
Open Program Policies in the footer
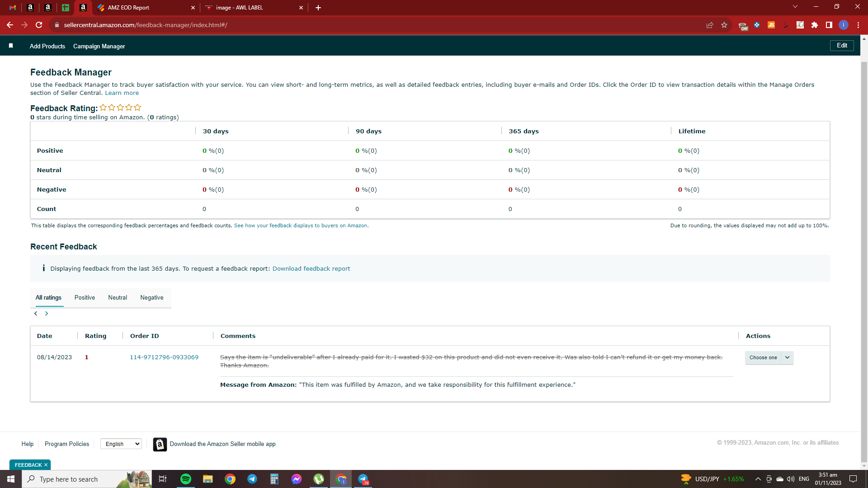[67, 444]
